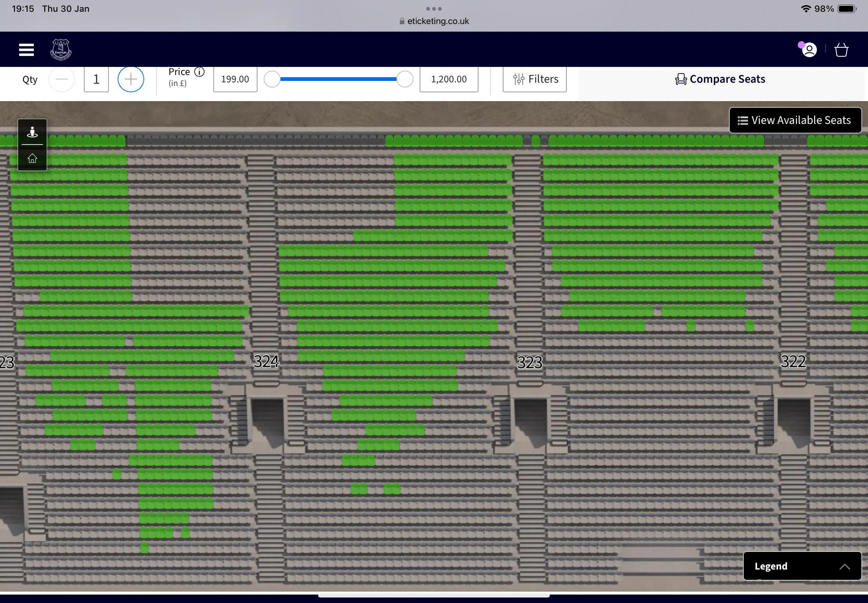
Task: Click the seat view person icon
Action: tap(32, 132)
